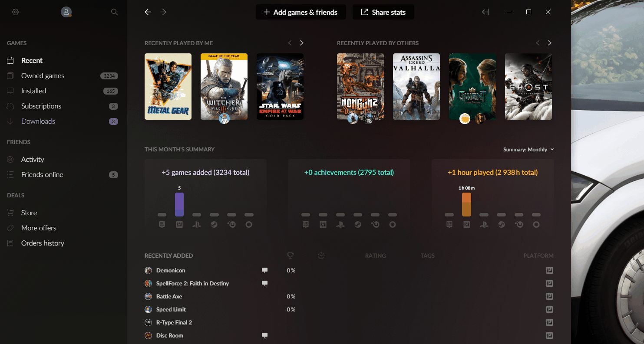Image resolution: width=644 pixels, height=344 pixels.
Task: Sort by the achievements trophy column icon
Action: 291,256
